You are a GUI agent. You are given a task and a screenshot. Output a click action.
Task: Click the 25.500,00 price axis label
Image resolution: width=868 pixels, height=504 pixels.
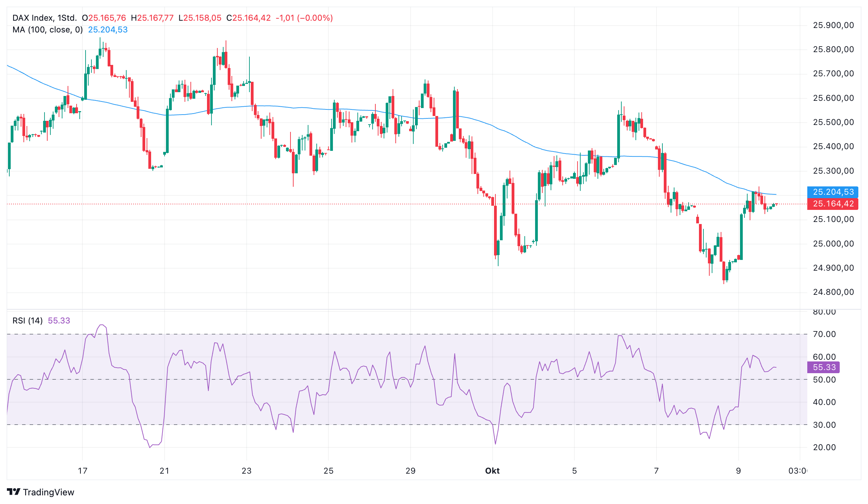coord(834,122)
